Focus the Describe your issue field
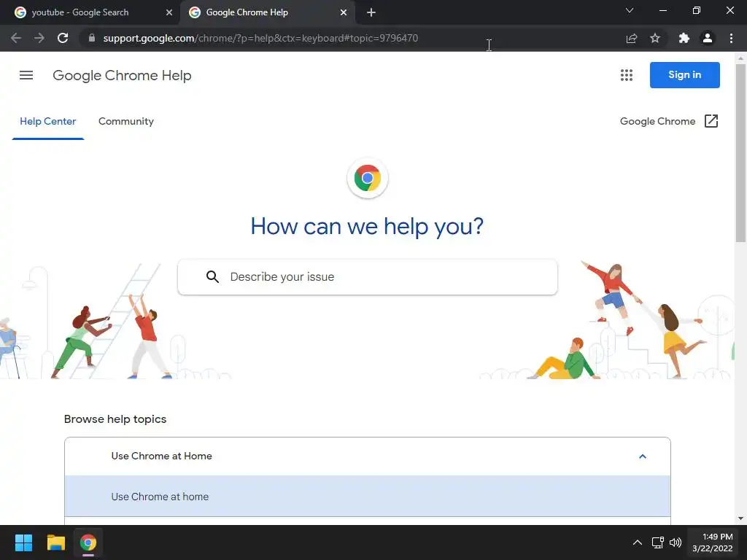The height and width of the screenshot is (560, 747). (x=368, y=277)
